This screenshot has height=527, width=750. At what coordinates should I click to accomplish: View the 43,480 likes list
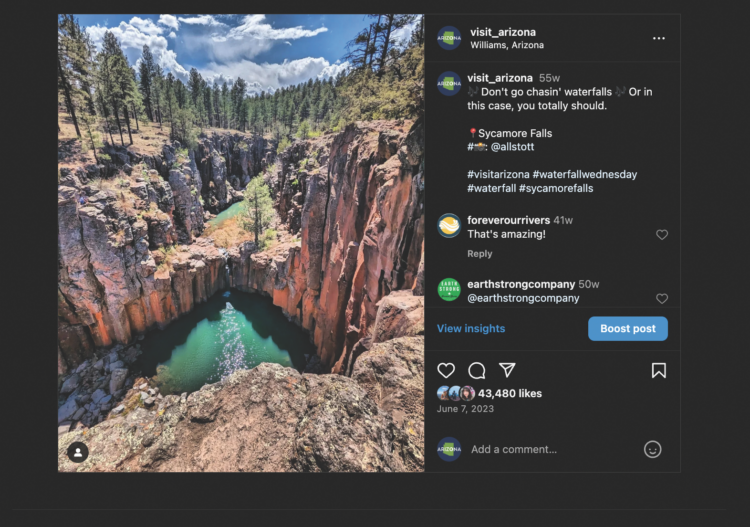(x=510, y=394)
